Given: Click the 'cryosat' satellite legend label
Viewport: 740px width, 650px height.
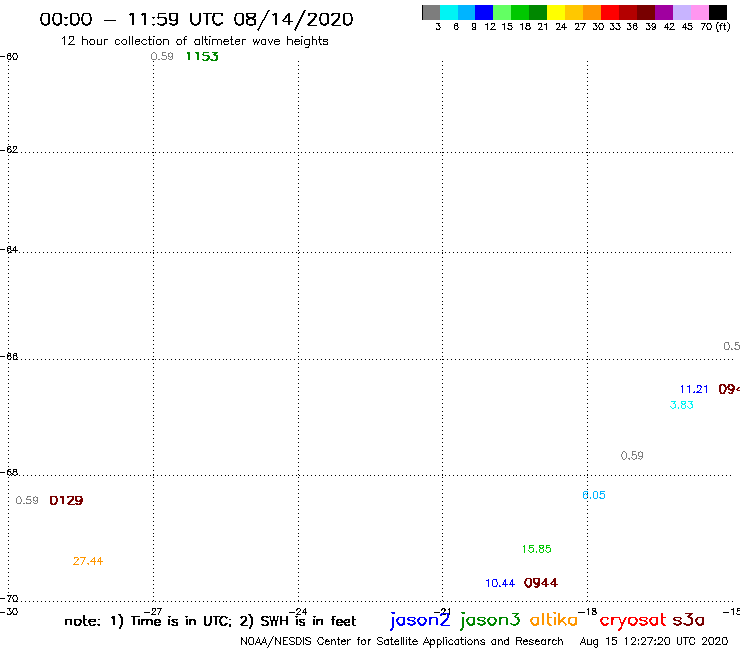Looking at the screenshot, I should pos(633,621).
